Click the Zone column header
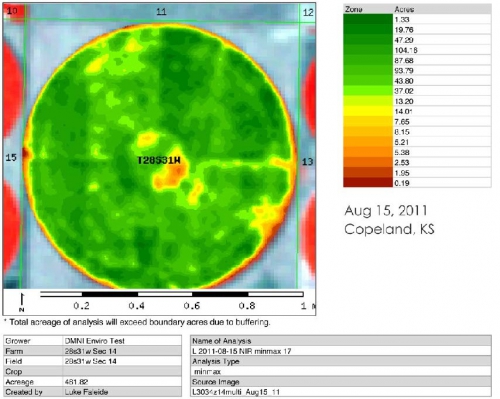Screen dimensions: 500x399 point(353,9)
